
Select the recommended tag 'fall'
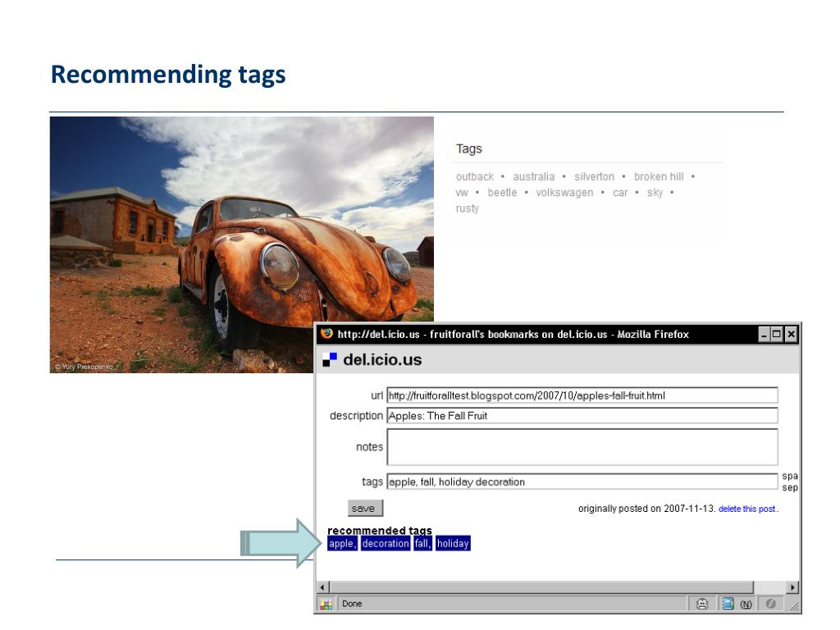tap(422, 543)
